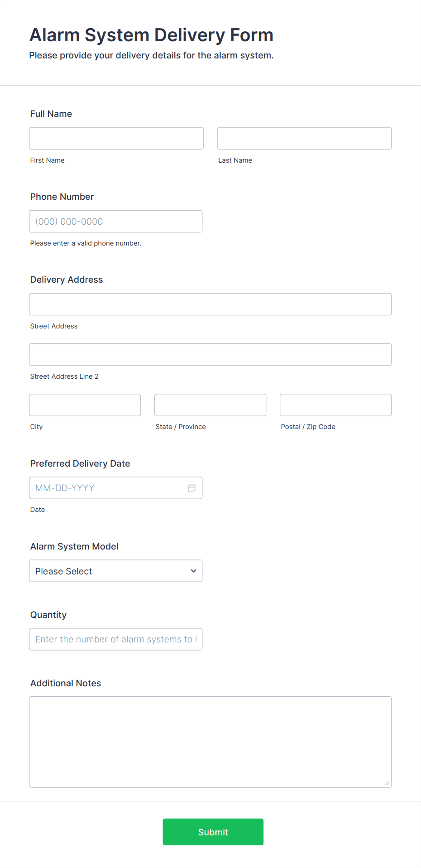Screen dimensions: 421x868
Task: Expand the Alarm System Model dropdown arrow
Action: click(193, 571)
